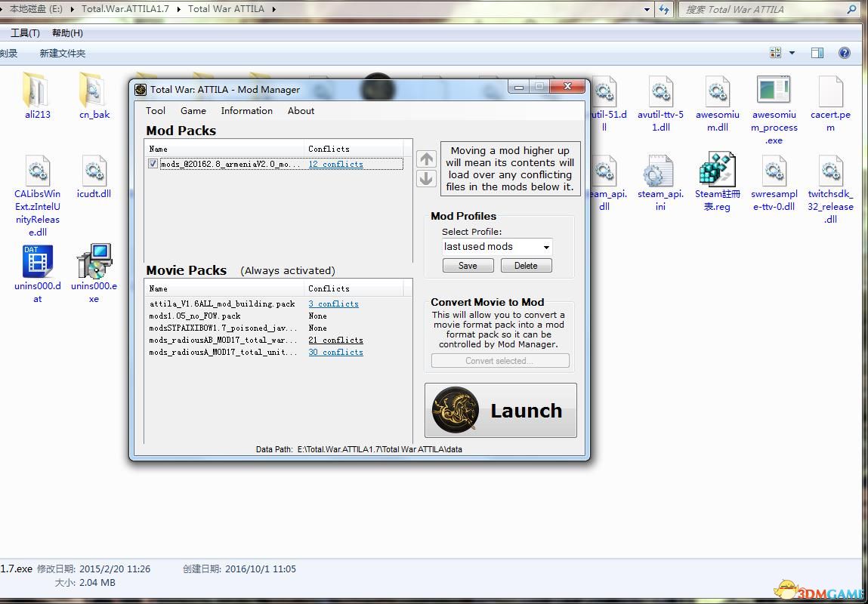
Task: Open Explorer's 帮助(H) menu
Action: click(x=67, y=33)
